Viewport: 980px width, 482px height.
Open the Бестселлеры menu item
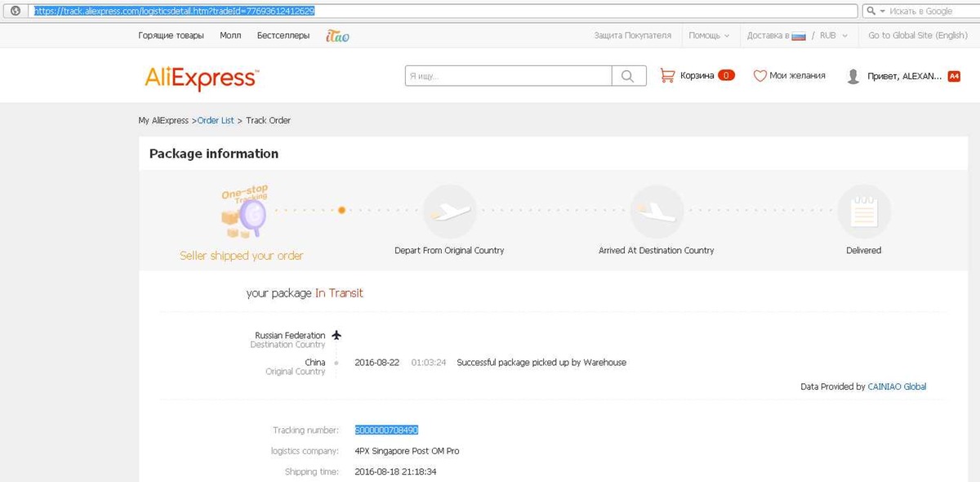coord(283,36)
